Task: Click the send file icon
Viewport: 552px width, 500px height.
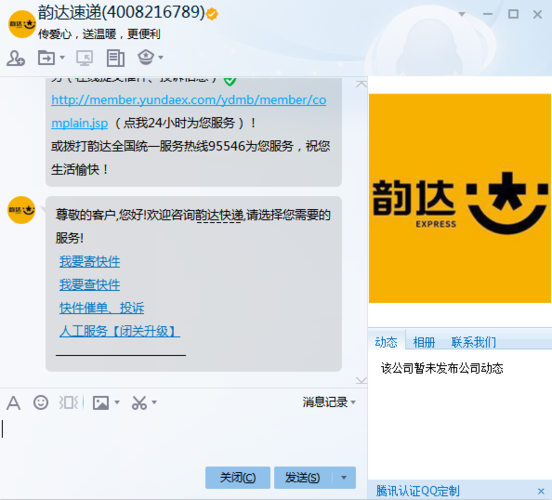Action: tap(46, 58)
